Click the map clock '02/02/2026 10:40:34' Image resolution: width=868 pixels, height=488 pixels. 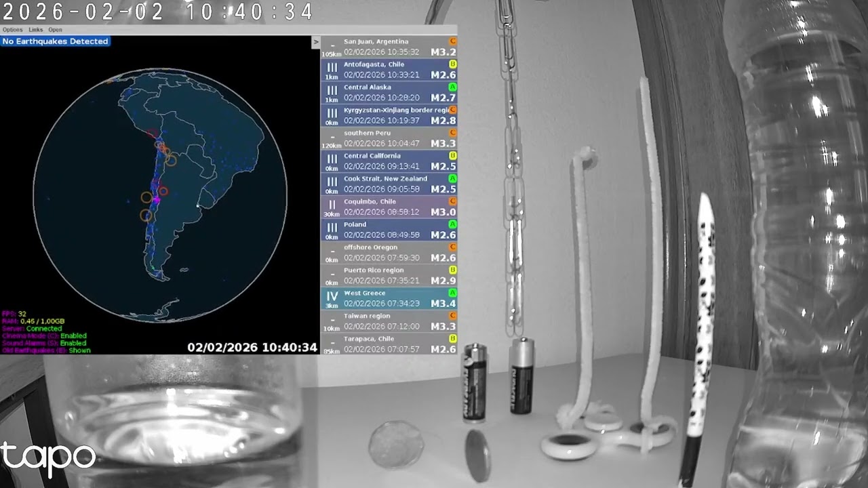coord(252,347)
